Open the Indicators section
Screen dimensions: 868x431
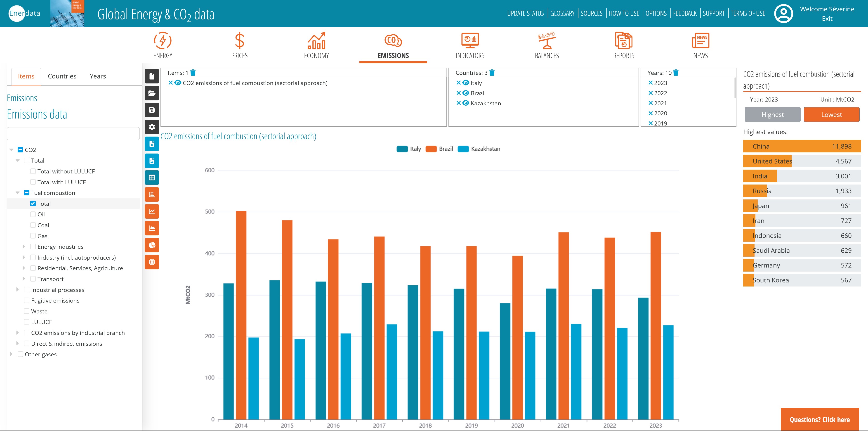[x=470, y=45]
